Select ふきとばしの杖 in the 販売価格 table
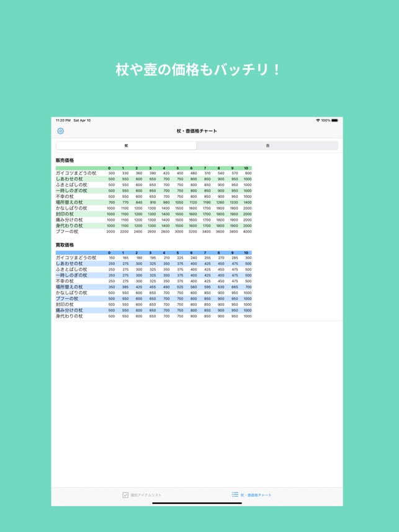The image size is (399, 532). (x=71, y=185)
